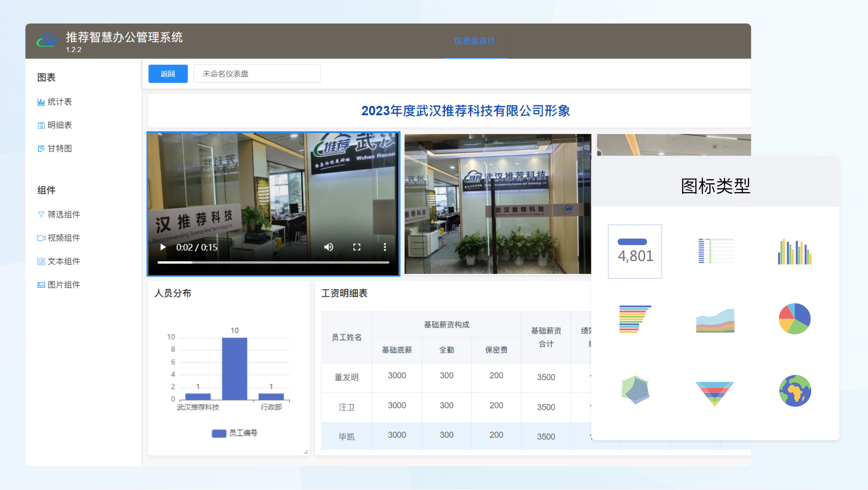Image resolution: width=868 pixels, height=490 pixels.
Task: Click the 全勤 column header
Action: tap(446, 350)
